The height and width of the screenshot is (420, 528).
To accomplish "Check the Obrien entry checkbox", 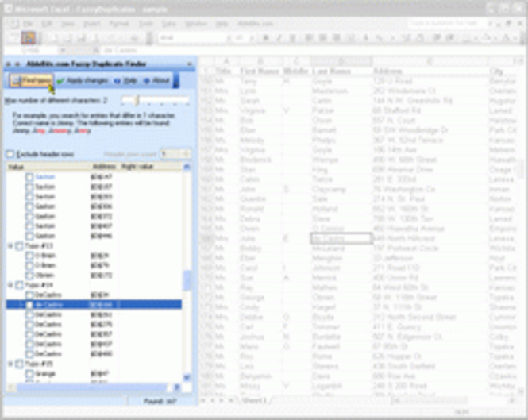I will click(29, 276).
